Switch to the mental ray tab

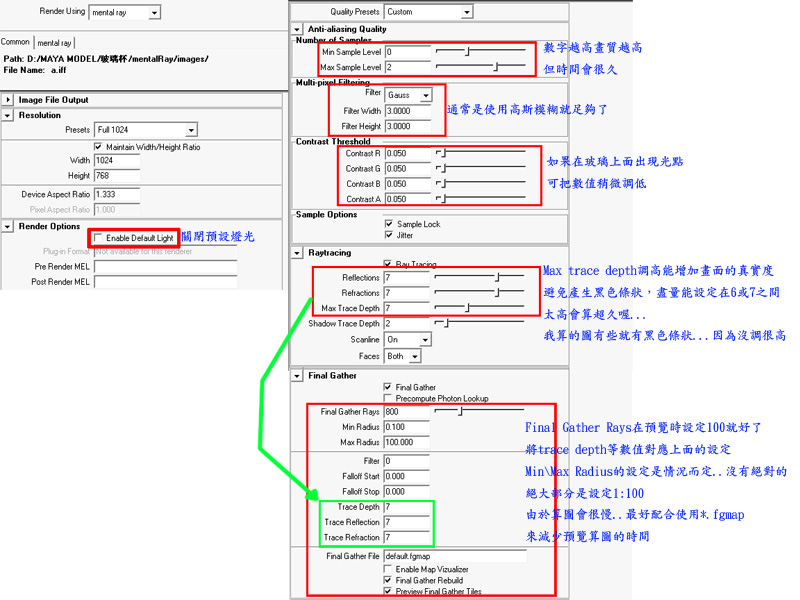(x=53, y=43)
